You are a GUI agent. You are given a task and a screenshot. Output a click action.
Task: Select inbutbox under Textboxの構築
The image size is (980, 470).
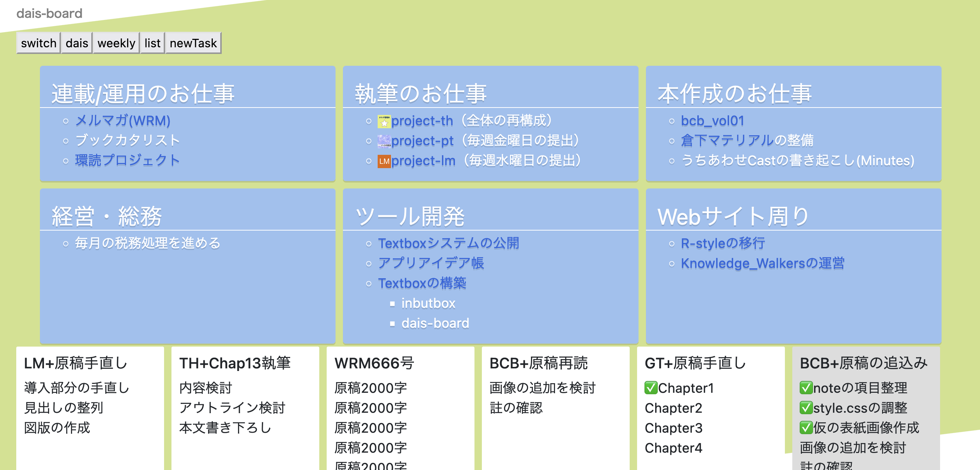tap(428, 303)
